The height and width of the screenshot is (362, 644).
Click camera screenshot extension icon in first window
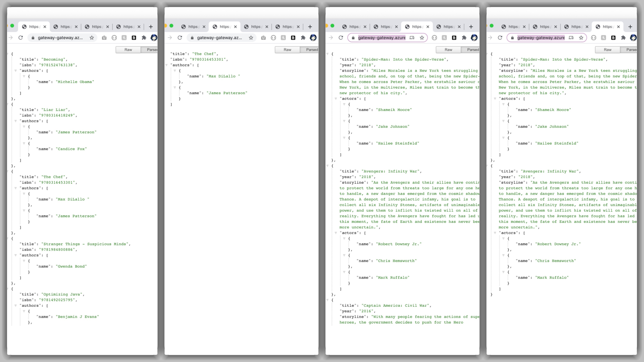(104, 38)
